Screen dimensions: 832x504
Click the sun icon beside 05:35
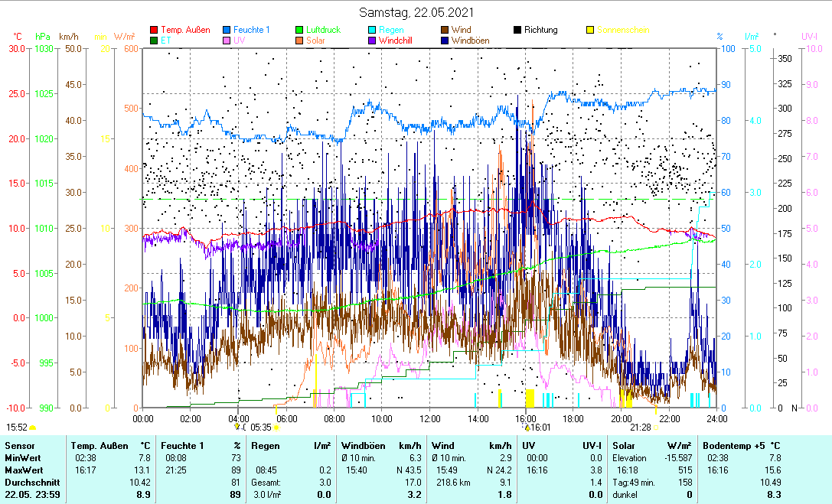[276, 428]
